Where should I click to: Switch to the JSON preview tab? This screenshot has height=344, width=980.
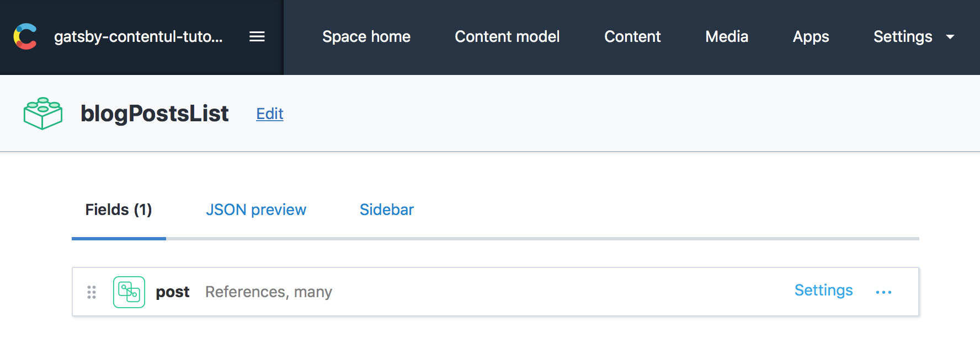(x=256, y=209)
